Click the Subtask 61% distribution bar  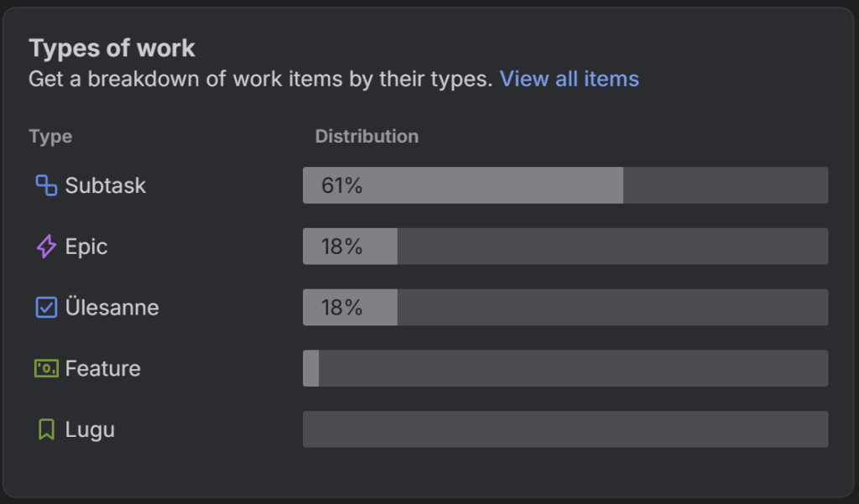tap(565, 185)
